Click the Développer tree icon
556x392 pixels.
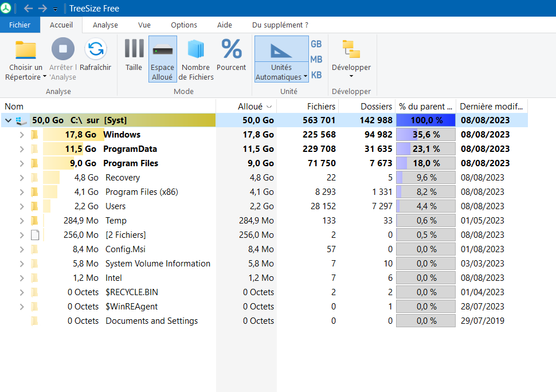tap(351, 49)
